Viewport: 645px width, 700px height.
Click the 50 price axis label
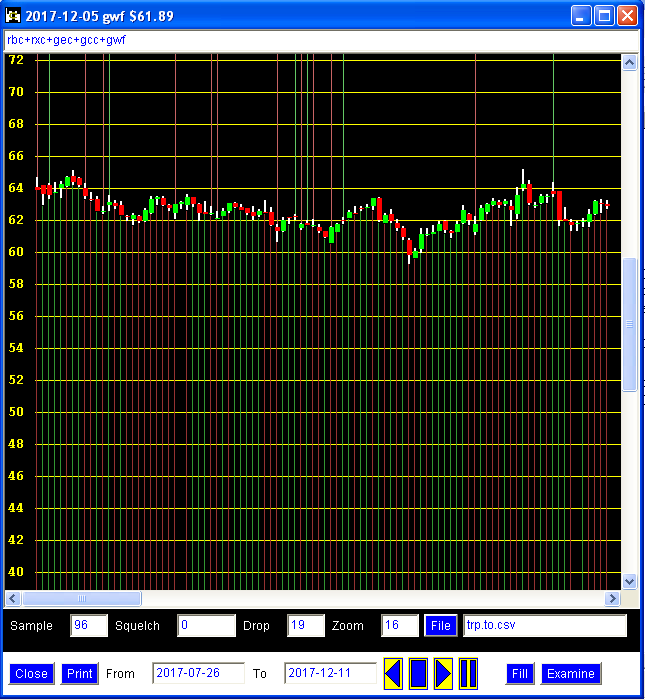[x=16, y=412]
